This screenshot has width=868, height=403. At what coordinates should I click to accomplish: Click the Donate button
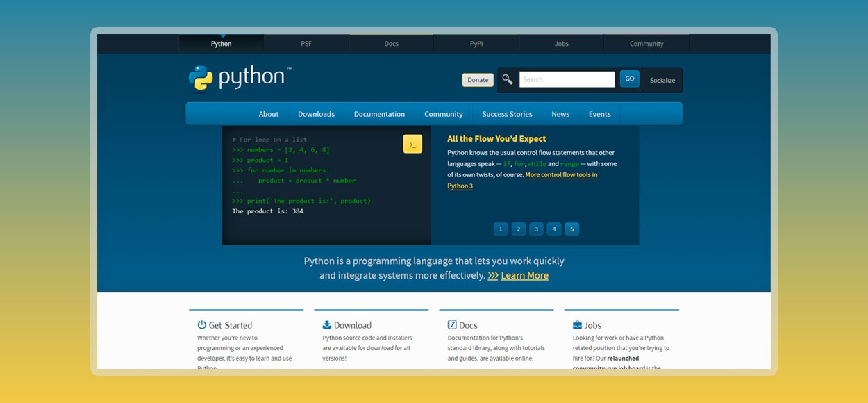coord(478,80)
